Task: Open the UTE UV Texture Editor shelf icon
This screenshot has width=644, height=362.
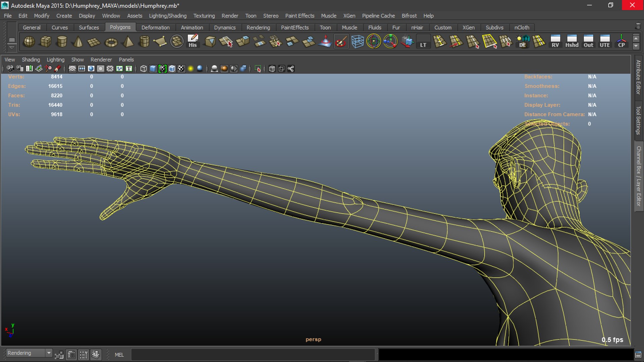Action: point(605,41)
